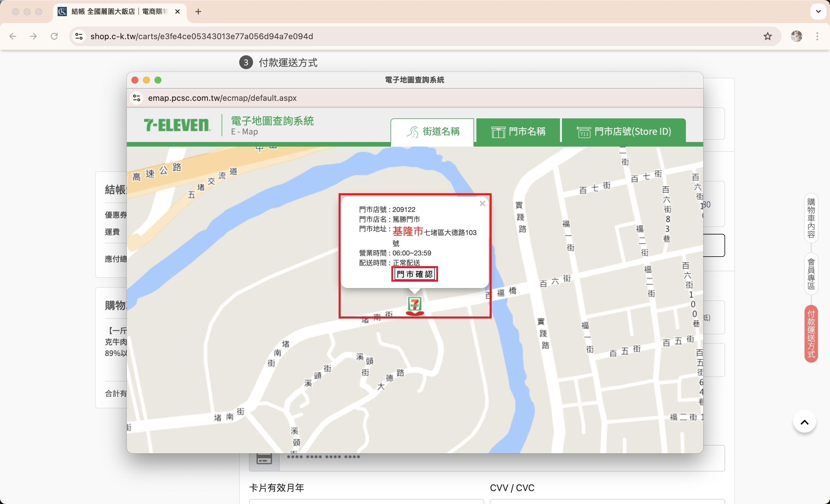Switch to the 街道名稱 tab
Screen dimensions: 830x504
point(432,132)
